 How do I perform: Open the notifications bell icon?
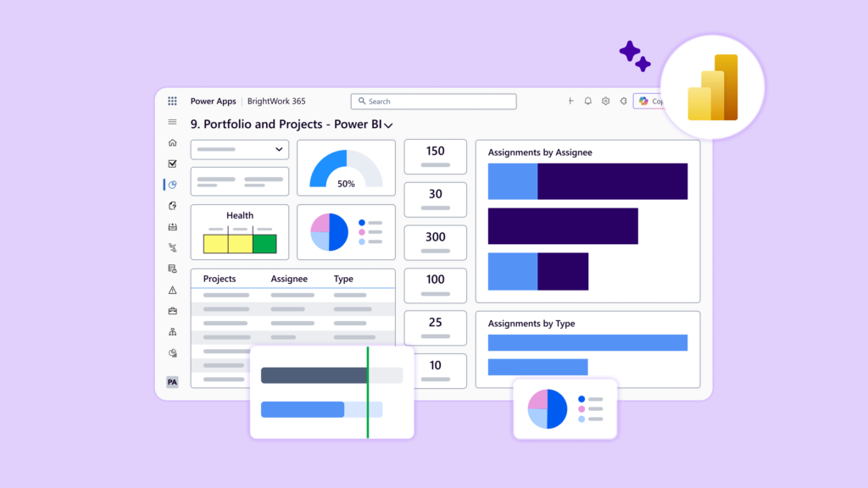click(587, 101)
